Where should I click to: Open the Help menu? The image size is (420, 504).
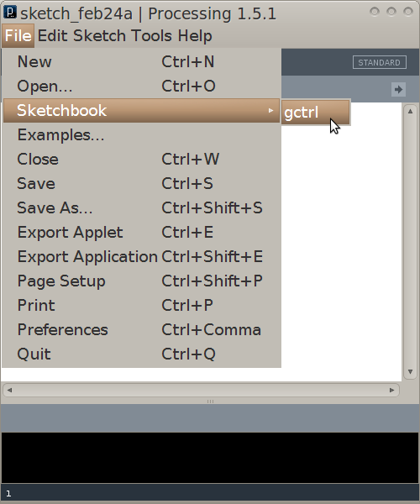(x=195, y=35)
